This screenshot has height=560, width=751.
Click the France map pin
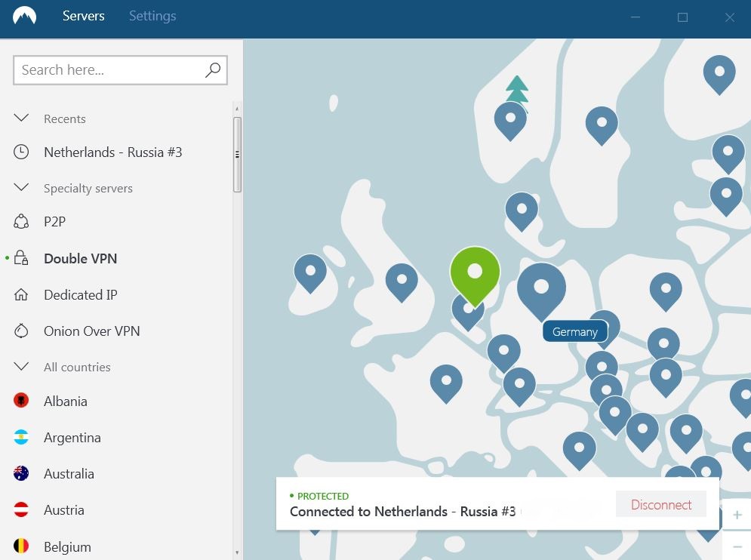pyautogui.click(x=446, y=383)
